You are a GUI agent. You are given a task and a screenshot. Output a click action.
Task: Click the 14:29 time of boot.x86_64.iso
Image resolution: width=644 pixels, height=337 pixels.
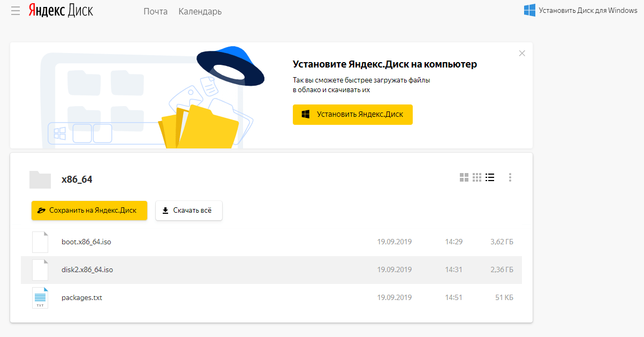[x=454, y=242]
